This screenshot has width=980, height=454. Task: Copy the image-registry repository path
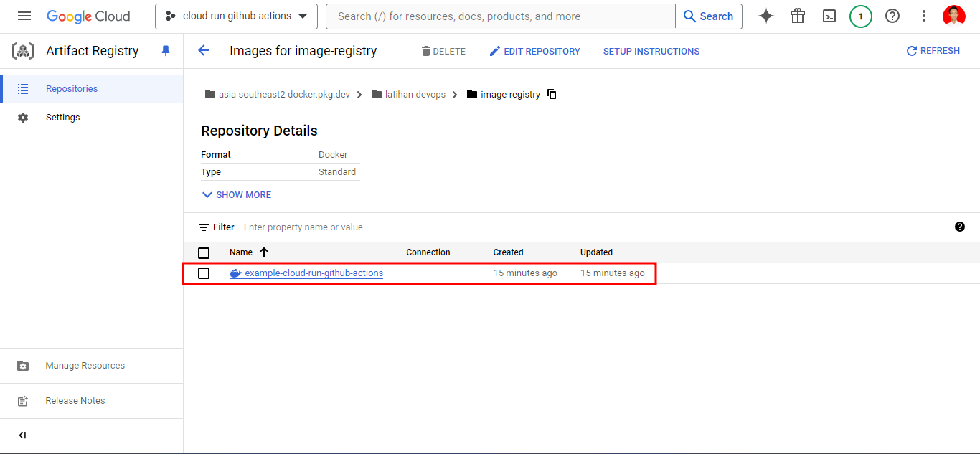click(551, 94)
